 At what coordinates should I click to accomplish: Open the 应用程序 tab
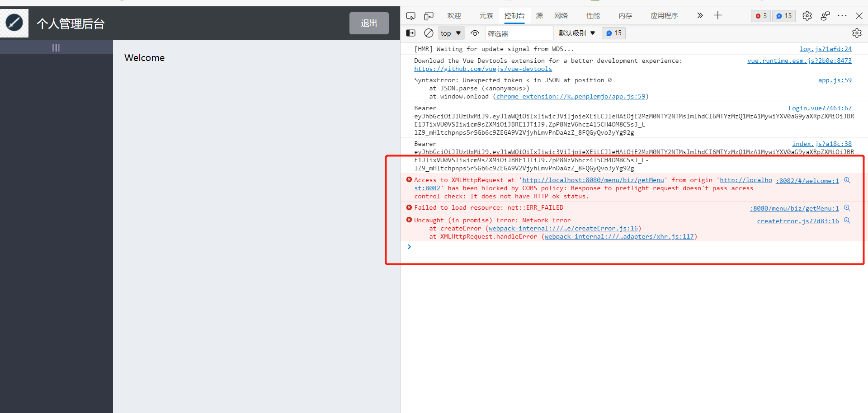(664, 16)
